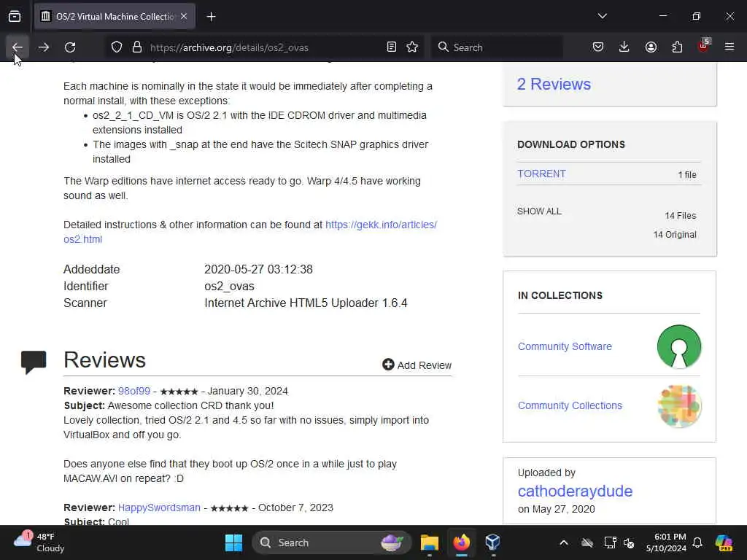Open the Community Software collection link

[x=565, y=346]
